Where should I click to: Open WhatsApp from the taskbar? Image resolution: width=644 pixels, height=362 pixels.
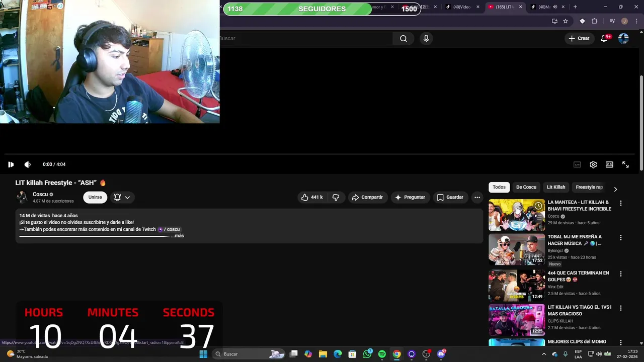(x=368, y=354)
